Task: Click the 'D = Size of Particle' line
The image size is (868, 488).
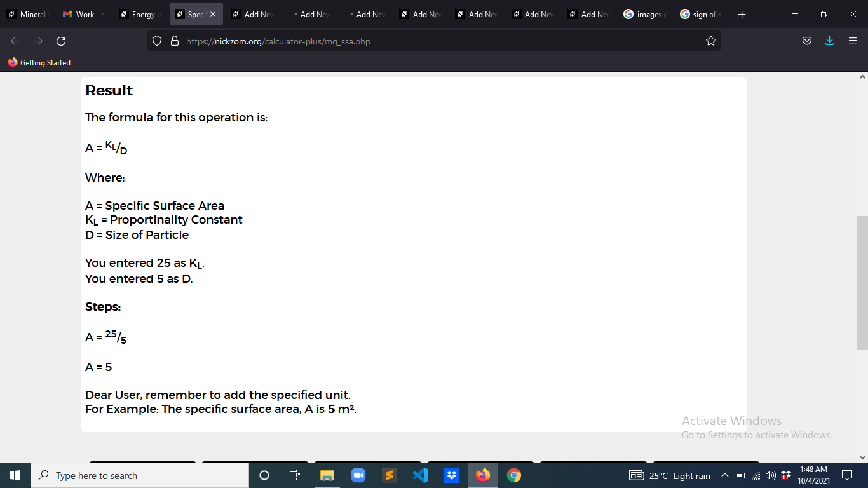Action: pos(137,235)
